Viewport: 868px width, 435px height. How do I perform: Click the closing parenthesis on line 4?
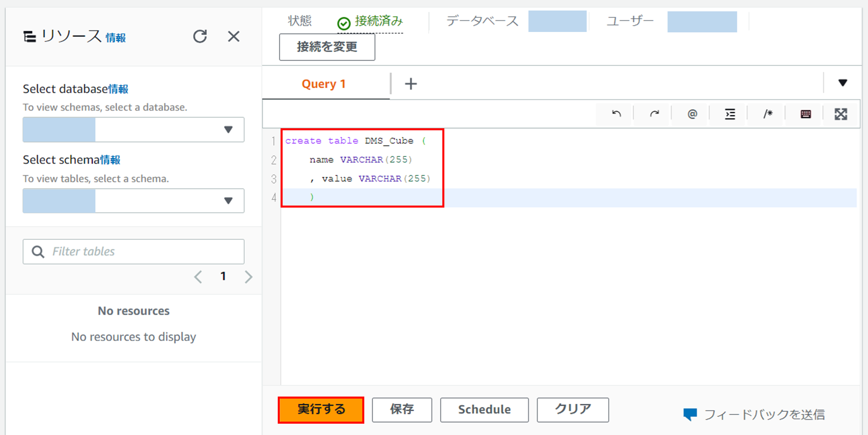312,197
